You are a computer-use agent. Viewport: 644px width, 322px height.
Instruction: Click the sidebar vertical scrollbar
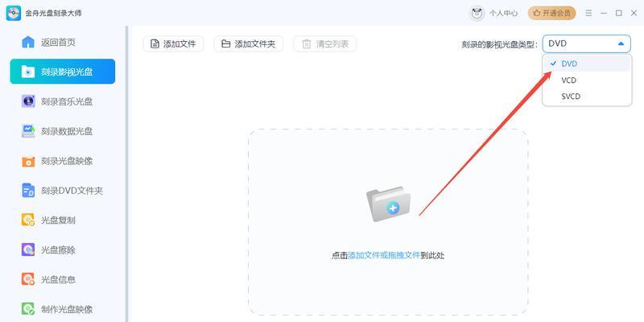click(127, 174)
